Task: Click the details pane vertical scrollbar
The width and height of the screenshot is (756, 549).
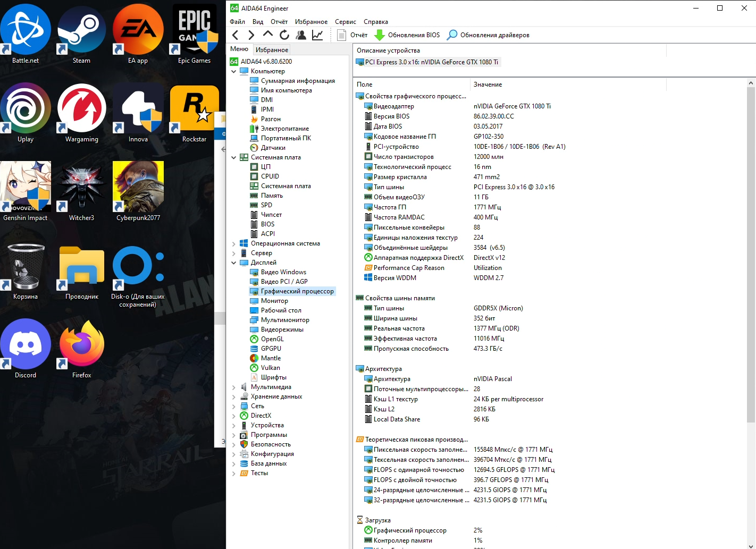Action: (x=751, y=255)
